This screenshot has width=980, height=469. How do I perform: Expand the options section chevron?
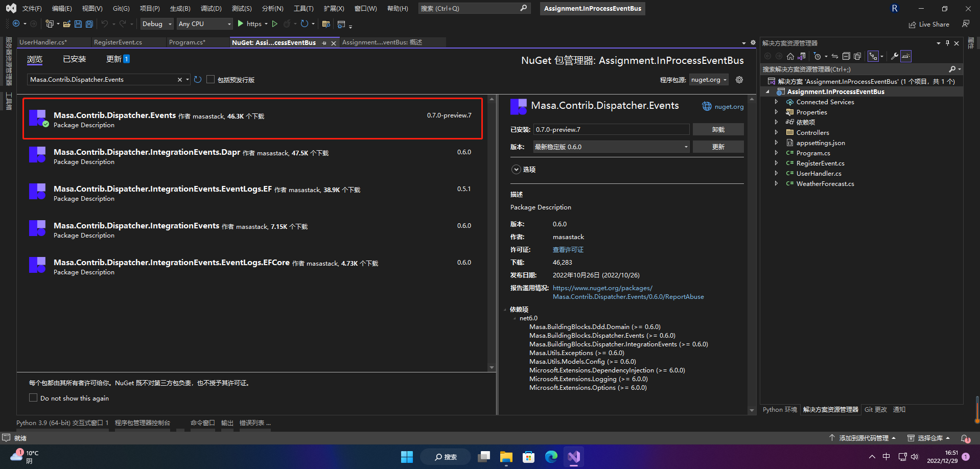point(517,169)
